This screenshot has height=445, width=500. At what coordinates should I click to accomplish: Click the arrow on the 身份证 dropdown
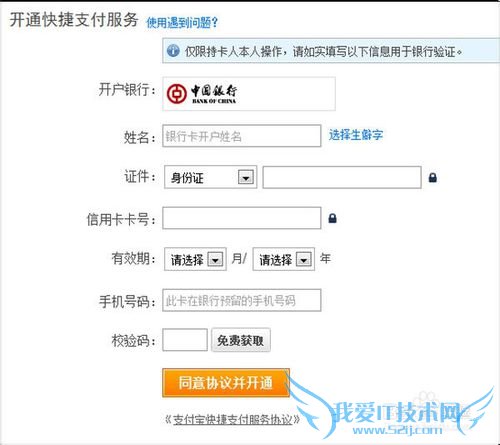click(246, 177)
